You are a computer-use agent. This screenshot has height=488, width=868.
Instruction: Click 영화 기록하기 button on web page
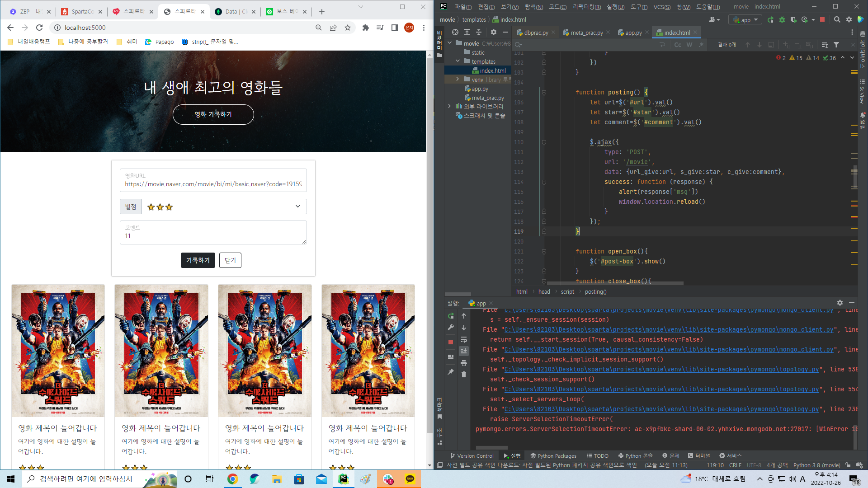213,114
